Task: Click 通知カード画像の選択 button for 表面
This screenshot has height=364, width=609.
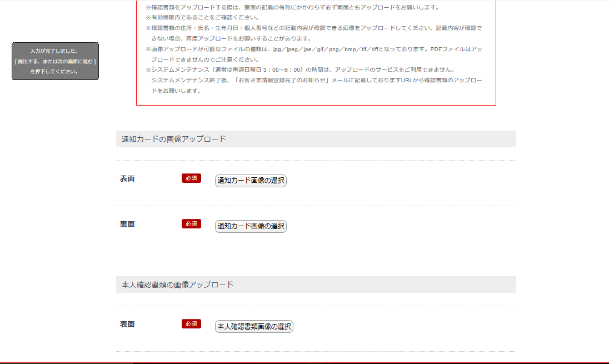Action: click(251, 181)
